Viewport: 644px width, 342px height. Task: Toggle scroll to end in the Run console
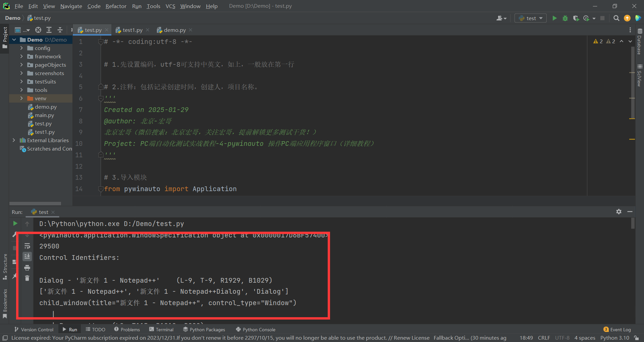coord(27,256)
